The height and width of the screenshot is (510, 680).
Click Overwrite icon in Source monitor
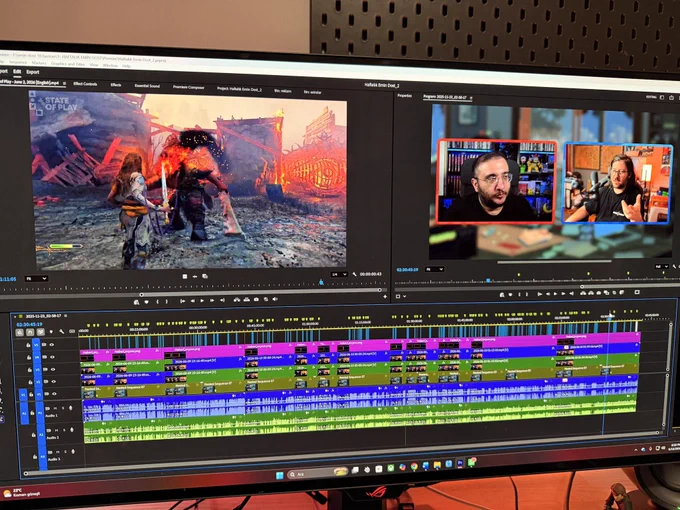click(247, 299)
